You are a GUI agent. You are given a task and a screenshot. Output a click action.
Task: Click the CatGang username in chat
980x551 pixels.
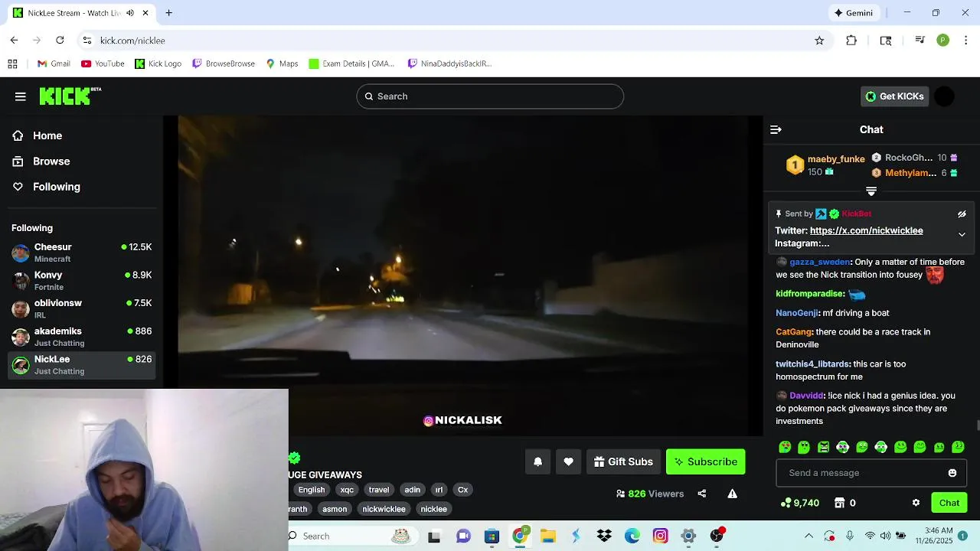pos(794,332)
